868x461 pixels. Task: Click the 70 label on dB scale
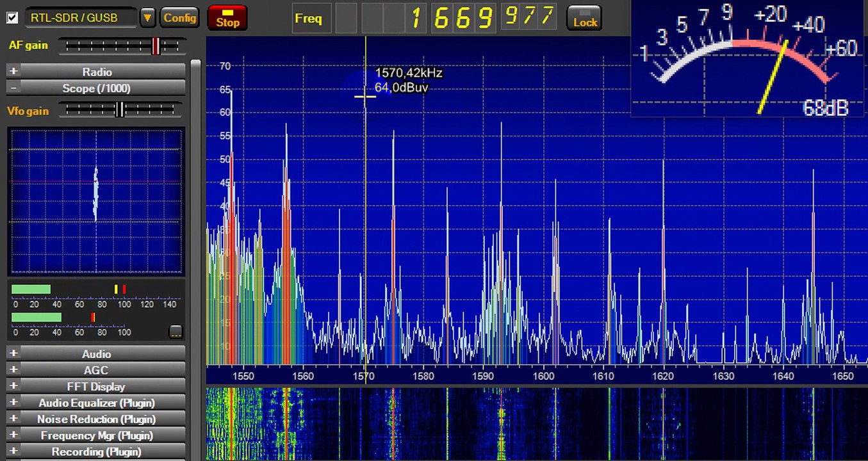(x=225, y=66)
